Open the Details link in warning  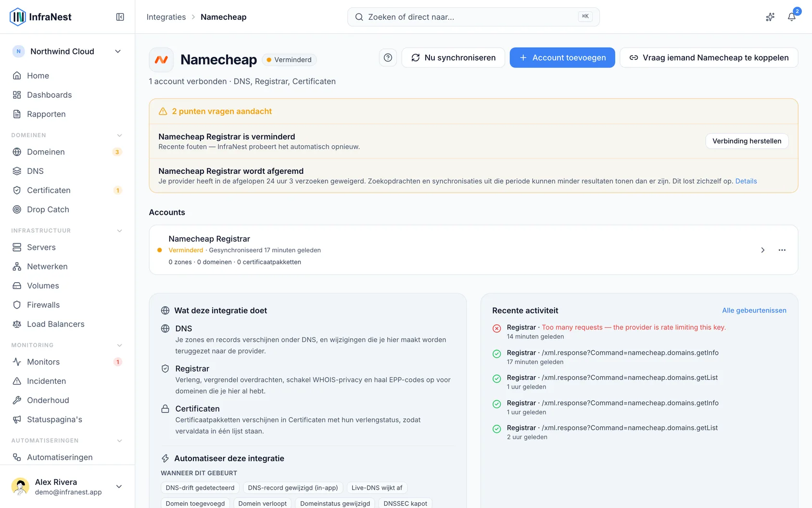(746, 181)
